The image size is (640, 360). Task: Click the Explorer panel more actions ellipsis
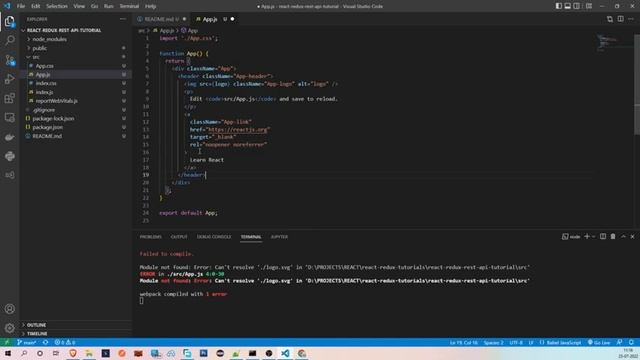pyautogui.click(x=123, y=19)
